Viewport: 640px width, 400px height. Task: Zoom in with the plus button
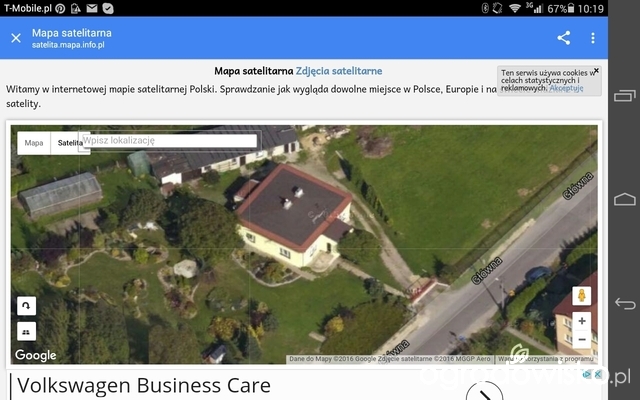(x=582, y=321)
